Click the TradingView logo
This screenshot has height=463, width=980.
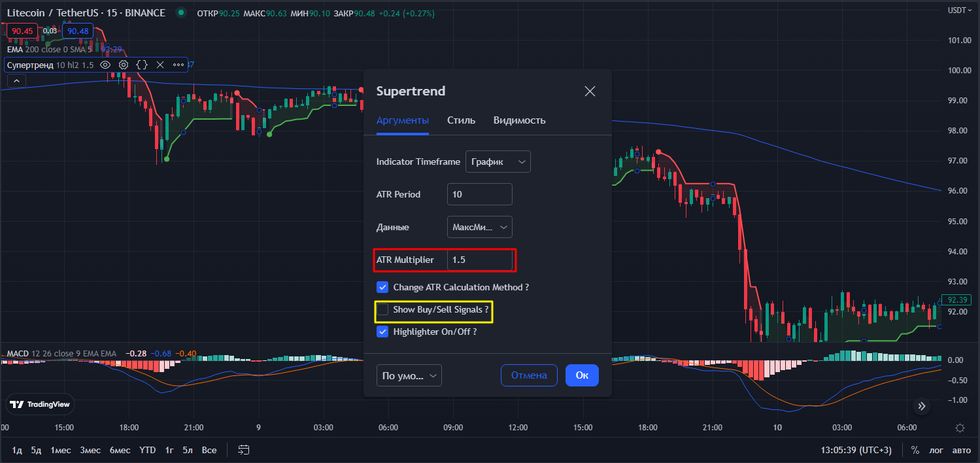pos(41,405)
